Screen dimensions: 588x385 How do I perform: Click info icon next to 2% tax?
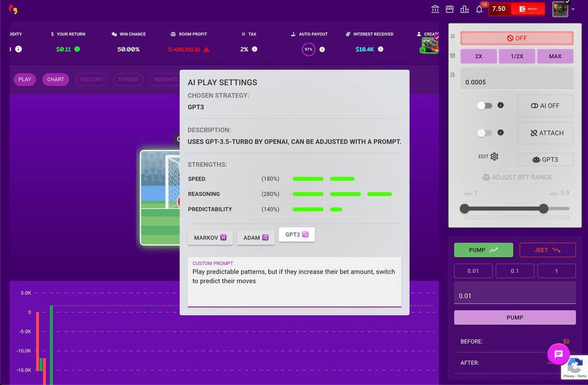(254, 49)
